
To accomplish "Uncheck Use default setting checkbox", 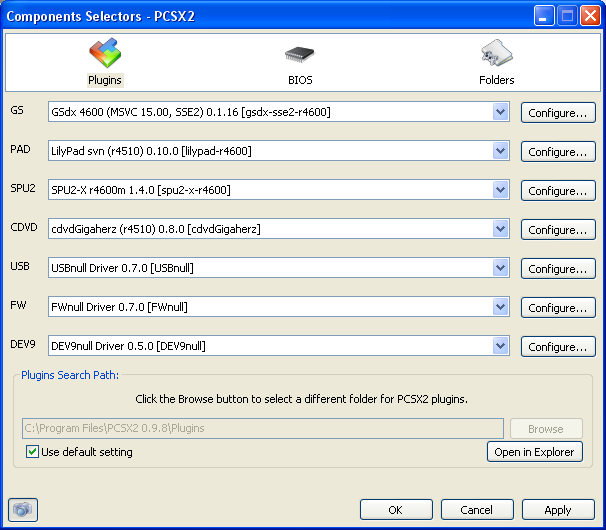I will [32, 452].
